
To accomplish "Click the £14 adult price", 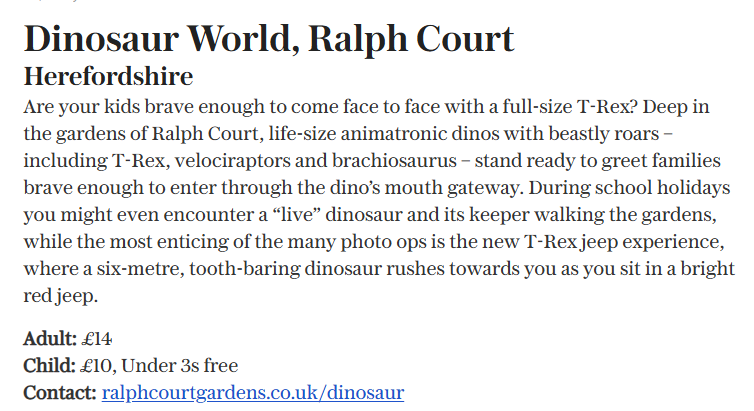I will tap(97, 339).
